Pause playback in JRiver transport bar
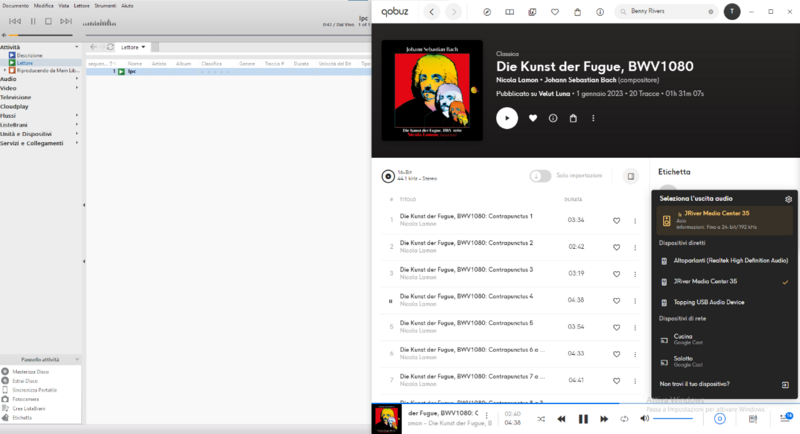Image resolution: width=800 pixels, height=434 pixels. [x=33, y=21]
